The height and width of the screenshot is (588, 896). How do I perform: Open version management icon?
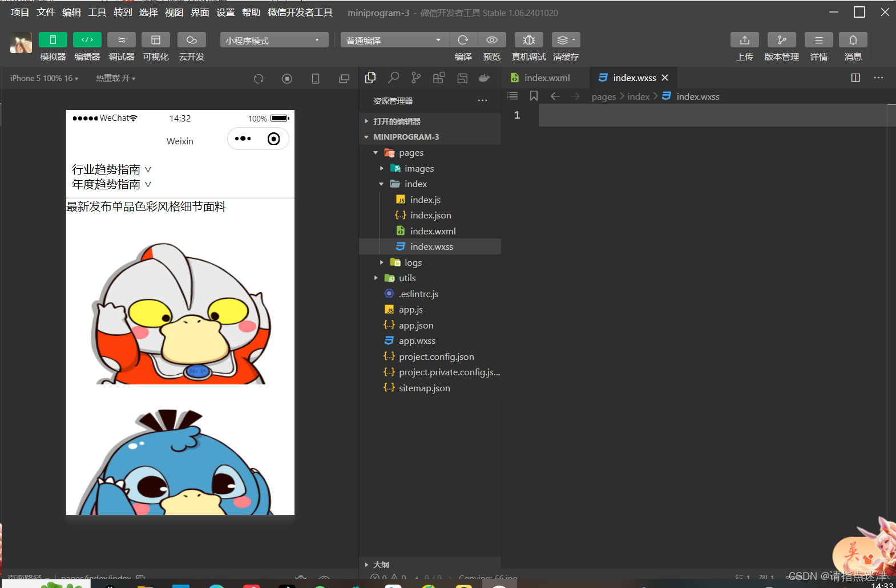782,40
